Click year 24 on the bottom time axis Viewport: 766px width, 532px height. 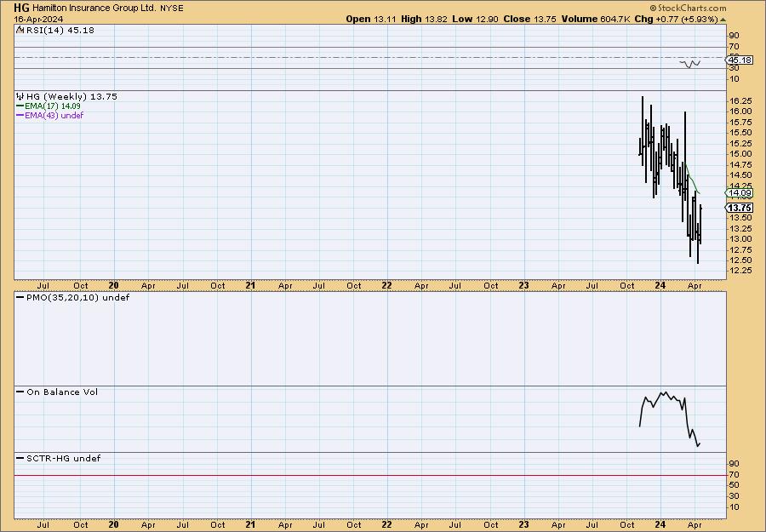click(660, 524)
